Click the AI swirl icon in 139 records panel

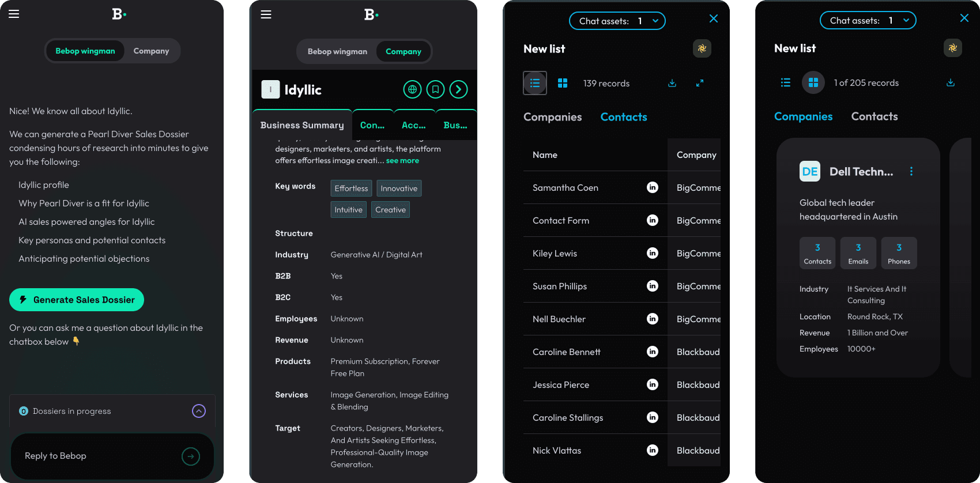coord(702,48)
